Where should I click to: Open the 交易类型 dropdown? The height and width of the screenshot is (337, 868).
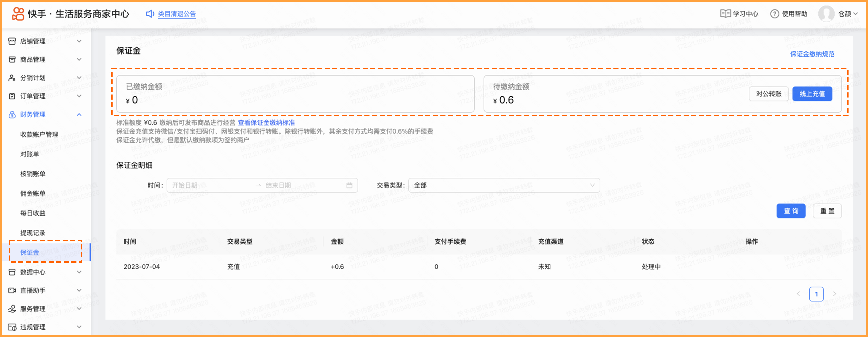[504, 185]
